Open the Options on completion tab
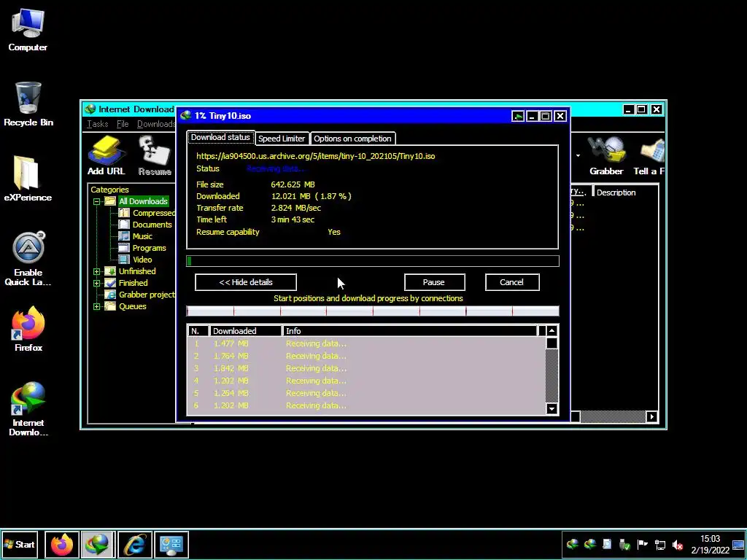The width and height of the screenshot is (747, 560). (352, 139)
